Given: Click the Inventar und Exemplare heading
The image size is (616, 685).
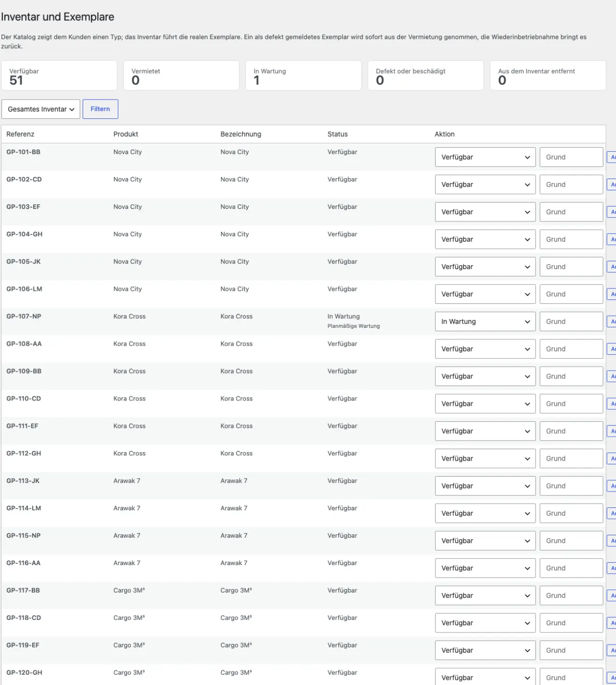Looking at the screenshot, I should coord(58,17).
